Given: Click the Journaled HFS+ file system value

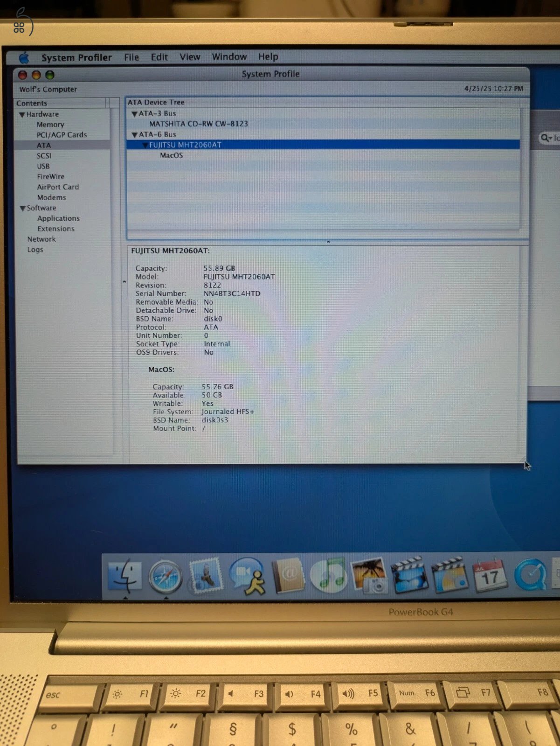Looking at the screenshot, I should 228,411.
